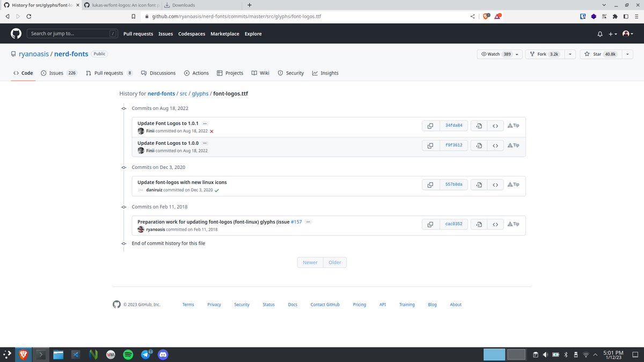Screen dimensions: 644x362
Task: Browse repository at commit 34fda84
Action: [495, 126]
